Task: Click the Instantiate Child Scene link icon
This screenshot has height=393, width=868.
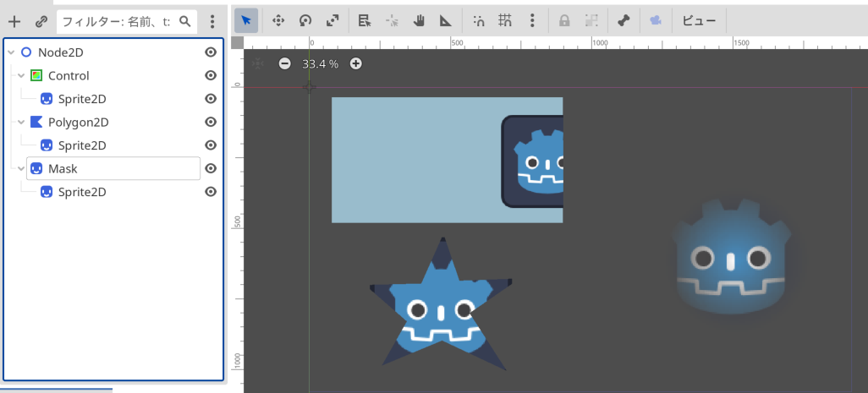Action: click(41, 22)
